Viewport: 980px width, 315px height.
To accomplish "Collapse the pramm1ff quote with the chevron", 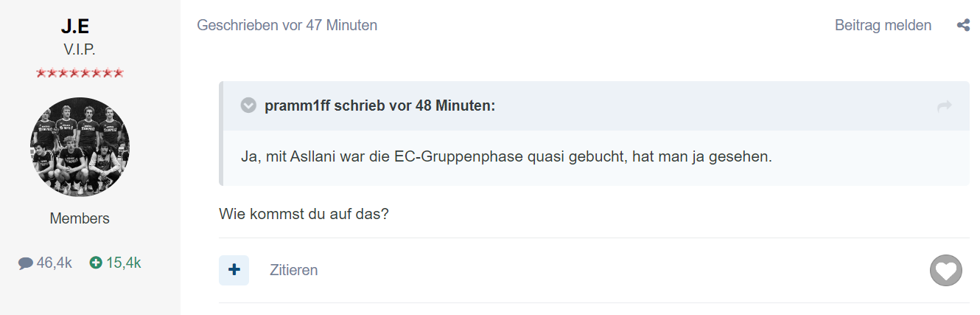I will click(x=248, y=105).
